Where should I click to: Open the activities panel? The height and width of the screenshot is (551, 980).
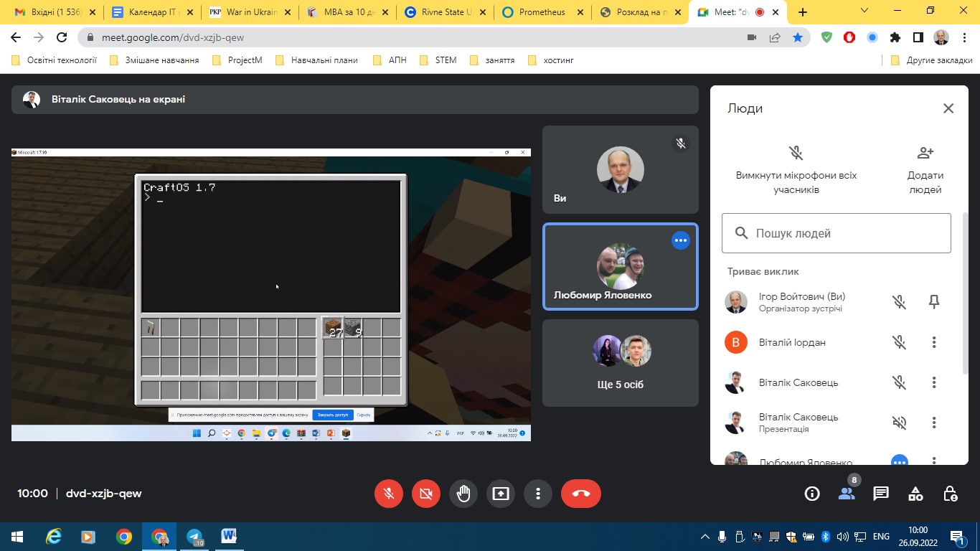[915, 494]
